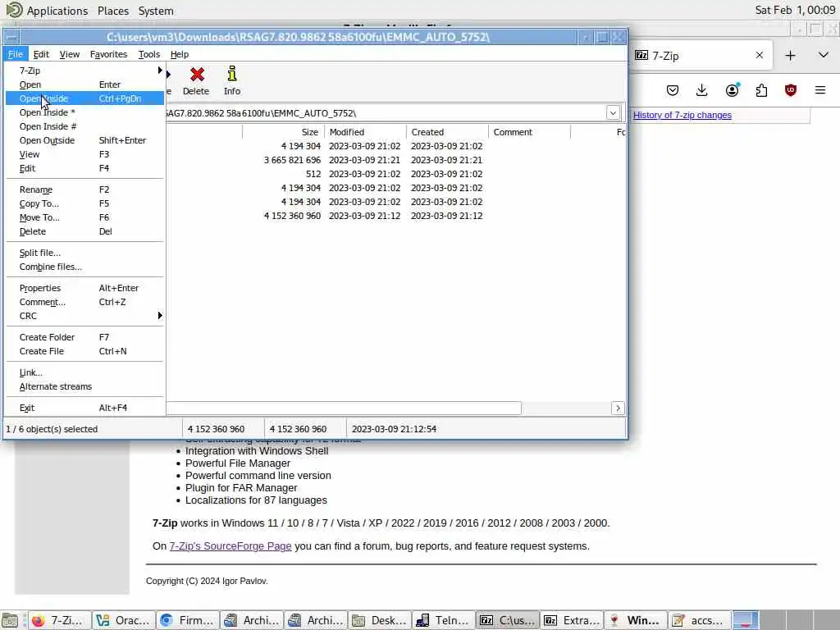Image resolution: width=840 pixels, height=630 pixels.
Task: Open Firefox Pocket save icon
Action: click(x=673, y=90)
